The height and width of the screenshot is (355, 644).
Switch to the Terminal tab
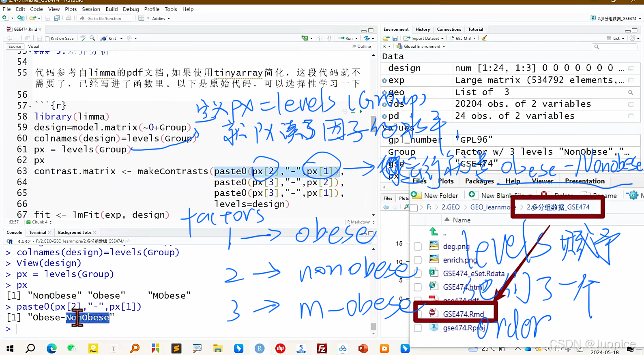coord(37,232)
